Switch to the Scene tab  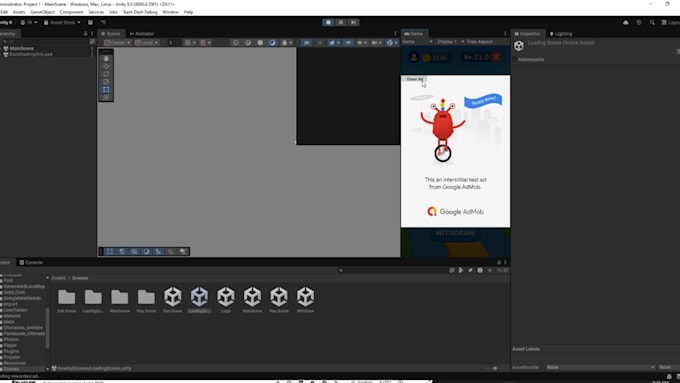click(111, 33)
